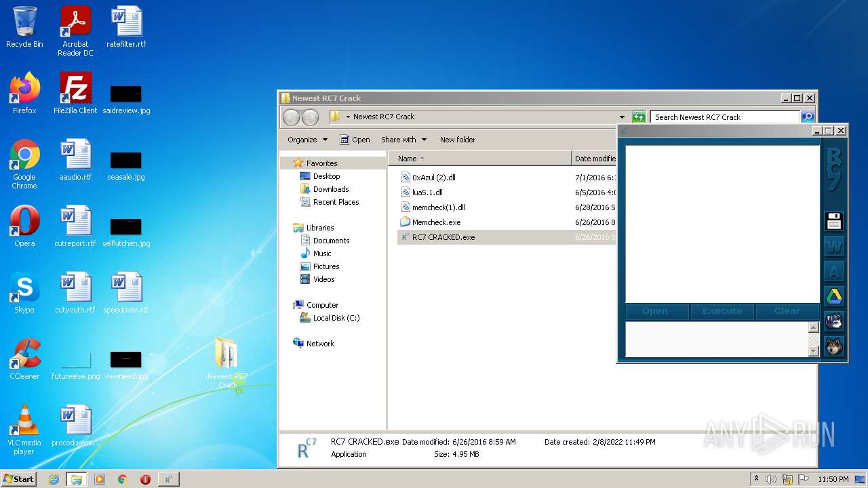Open Recent Places in the navigation pane
Screen dimensions: 868x488
336,202
